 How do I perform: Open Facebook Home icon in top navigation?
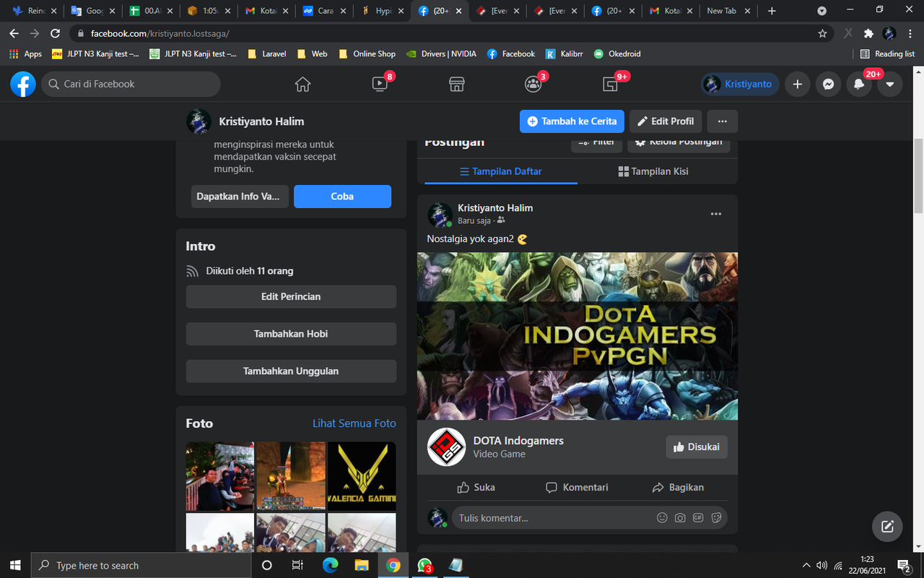[x=302, y=84]
